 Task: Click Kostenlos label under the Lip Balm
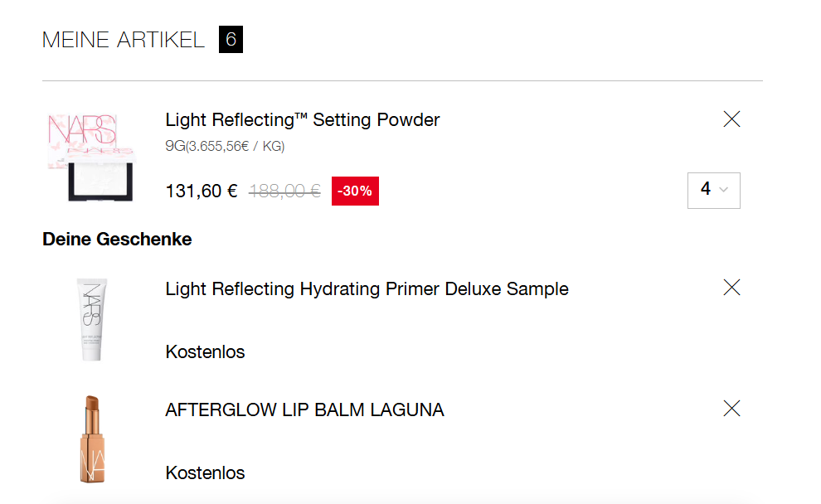click(x=205, y=473)
